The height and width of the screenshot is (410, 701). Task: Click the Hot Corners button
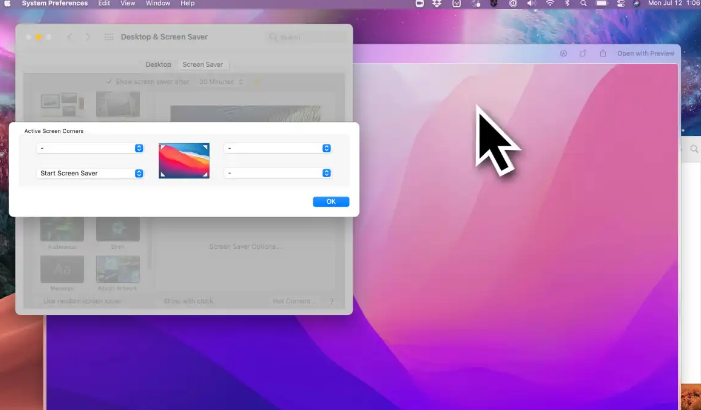293,301
